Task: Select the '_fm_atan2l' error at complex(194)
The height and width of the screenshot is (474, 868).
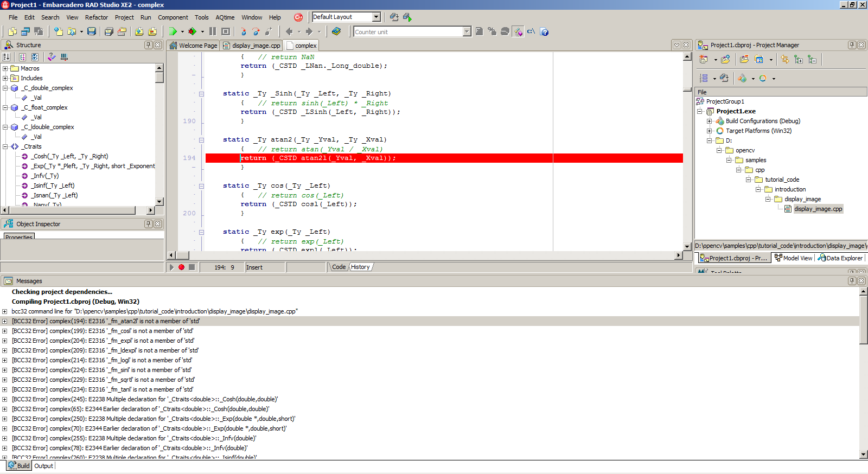Action: coord(430,321)
